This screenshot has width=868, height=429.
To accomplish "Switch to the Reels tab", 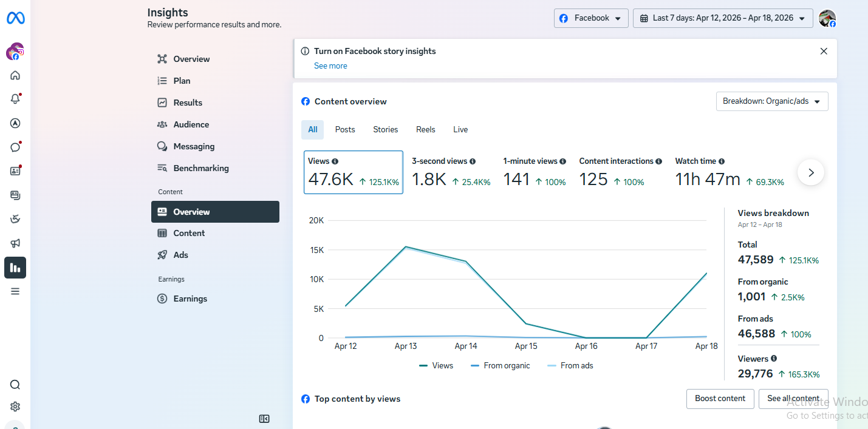I will click(x=426, y=129).
